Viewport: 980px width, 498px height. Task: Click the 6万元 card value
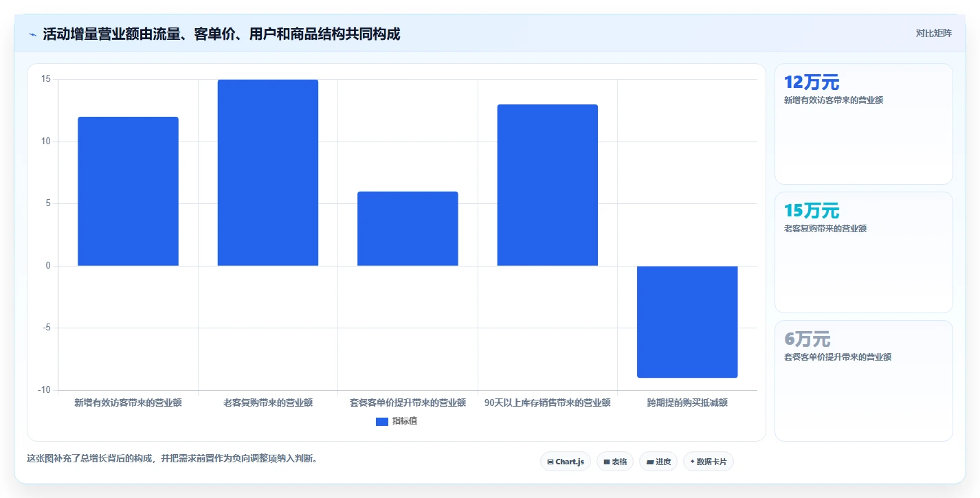[x=807, y=339]
